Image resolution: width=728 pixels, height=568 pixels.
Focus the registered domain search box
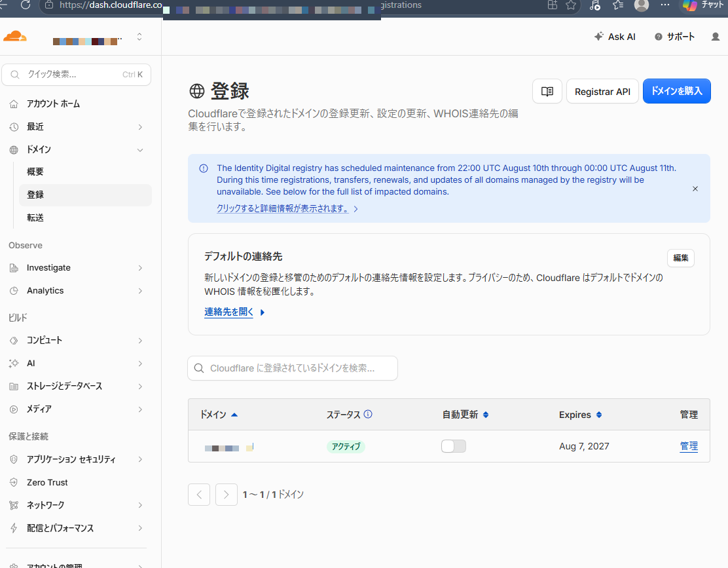click(x=293, y=368)
